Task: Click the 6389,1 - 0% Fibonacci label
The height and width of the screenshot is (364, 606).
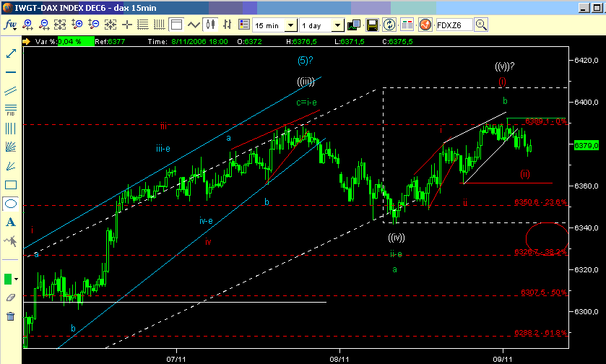Action: [x=546, y=121]
